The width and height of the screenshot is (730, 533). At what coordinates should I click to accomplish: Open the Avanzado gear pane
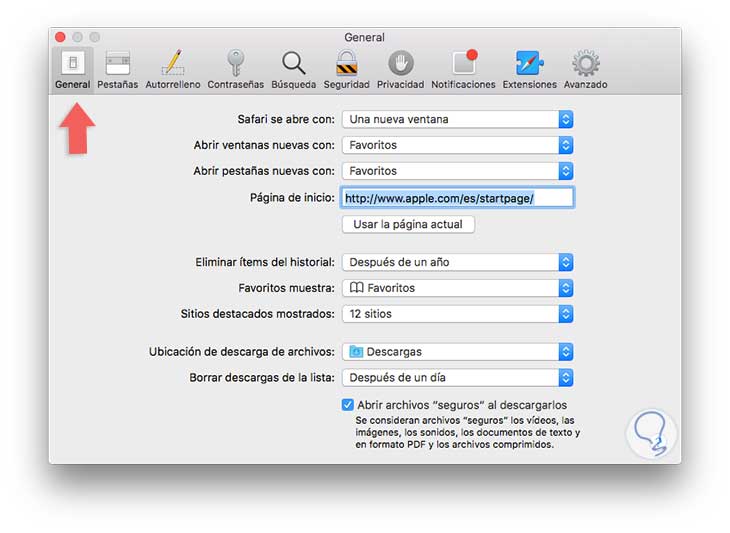585,70
